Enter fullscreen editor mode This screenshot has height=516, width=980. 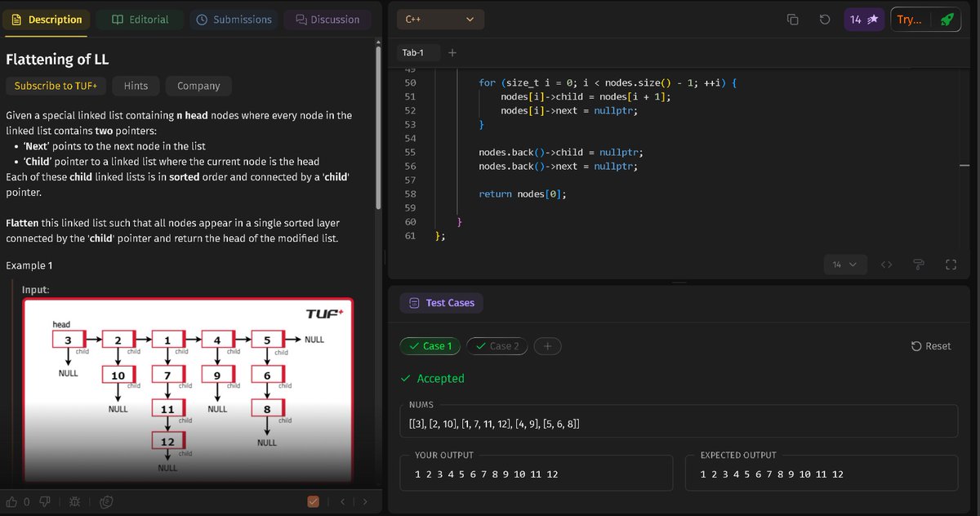[x=950, y=265]
